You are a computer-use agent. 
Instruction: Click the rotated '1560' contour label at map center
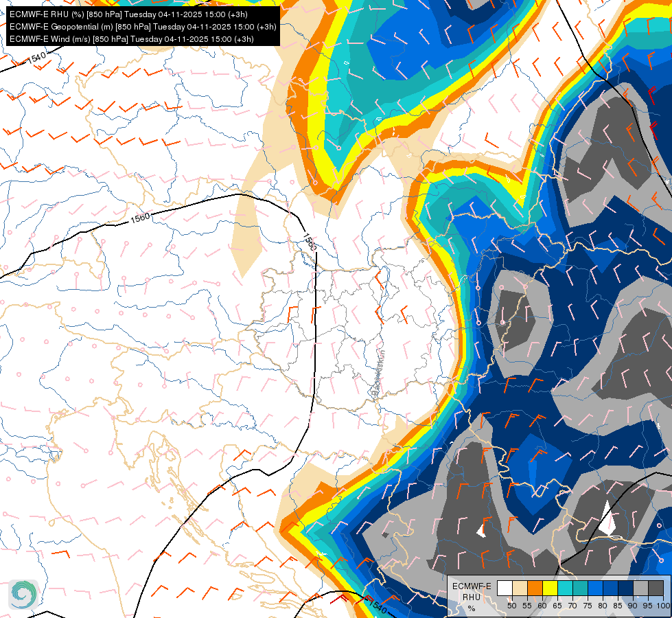coord(310,242)
